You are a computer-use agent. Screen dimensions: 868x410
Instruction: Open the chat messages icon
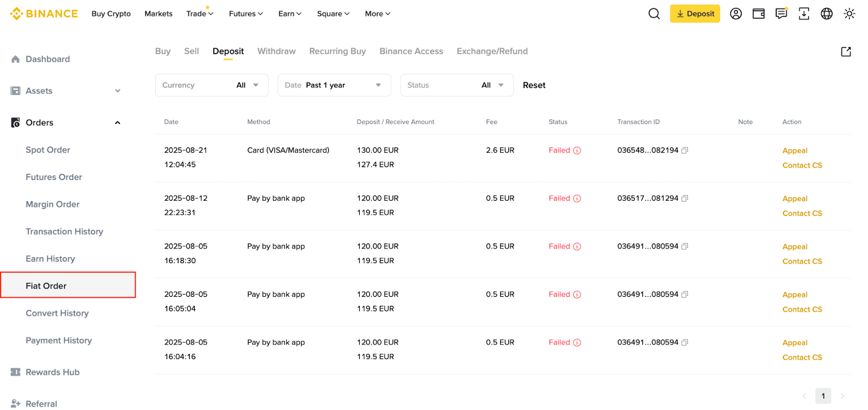[x=781, y=14]
